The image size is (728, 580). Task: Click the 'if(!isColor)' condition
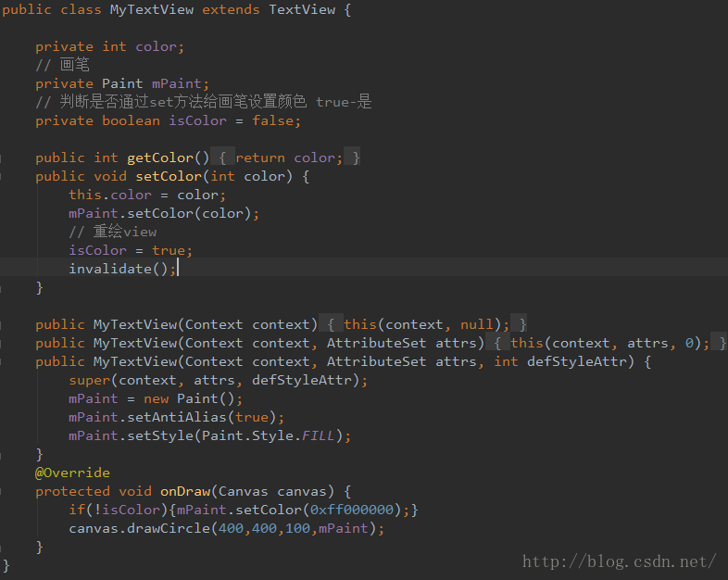pyautogui.click(x=119, y=510)
